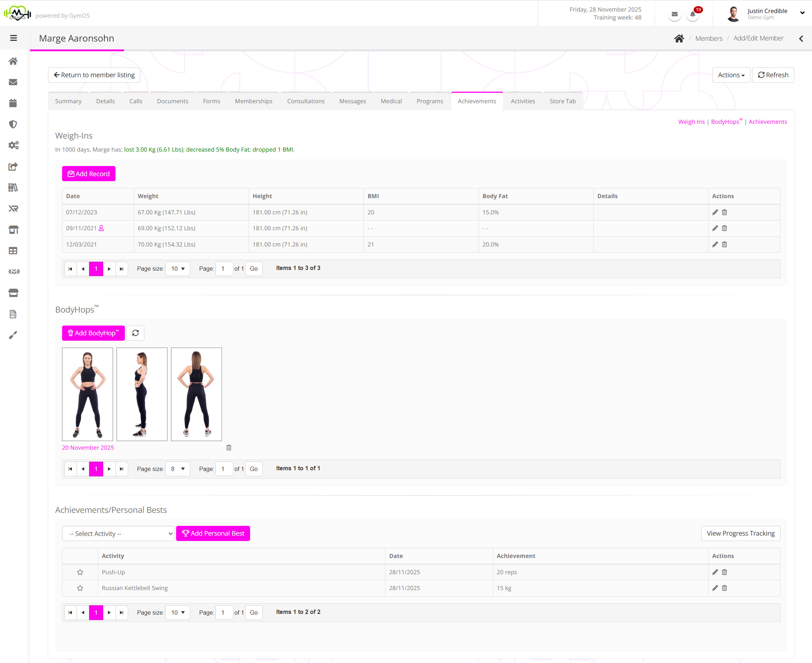This screenshot has width=812, height=663.
Task: Edit the 12/03/2021 weigh-in record
Action: pyautogui.click(x=715, y=244)
